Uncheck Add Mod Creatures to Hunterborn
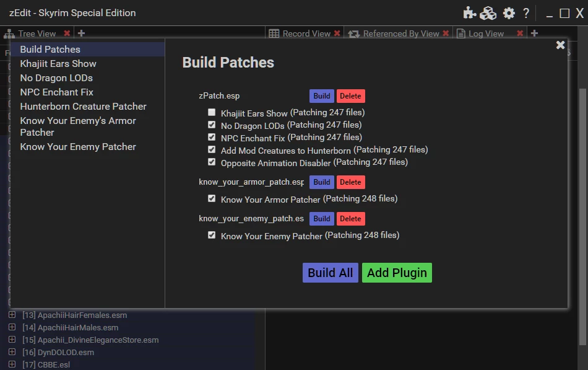588x370 pixels. 212,149
